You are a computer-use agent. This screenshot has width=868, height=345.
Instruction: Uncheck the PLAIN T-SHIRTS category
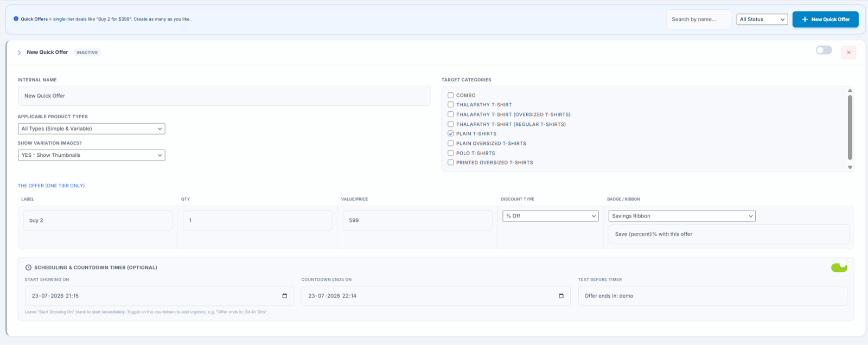[x=450, y=133]
